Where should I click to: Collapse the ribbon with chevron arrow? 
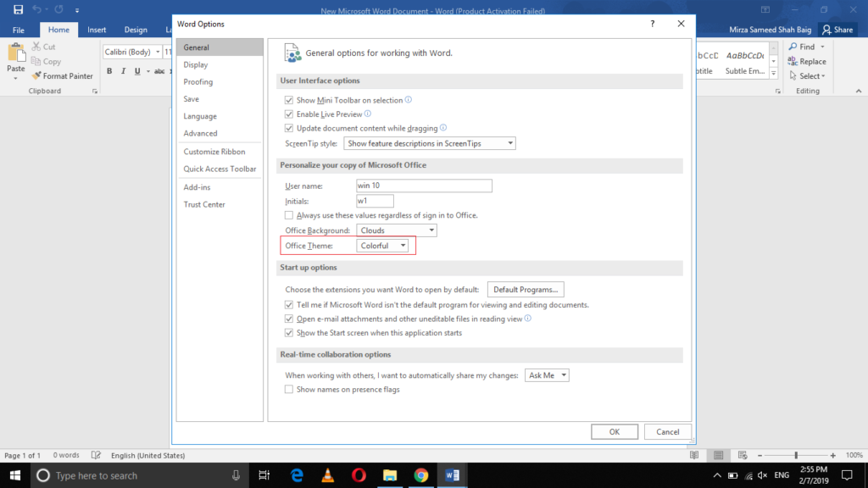point(859,91)
